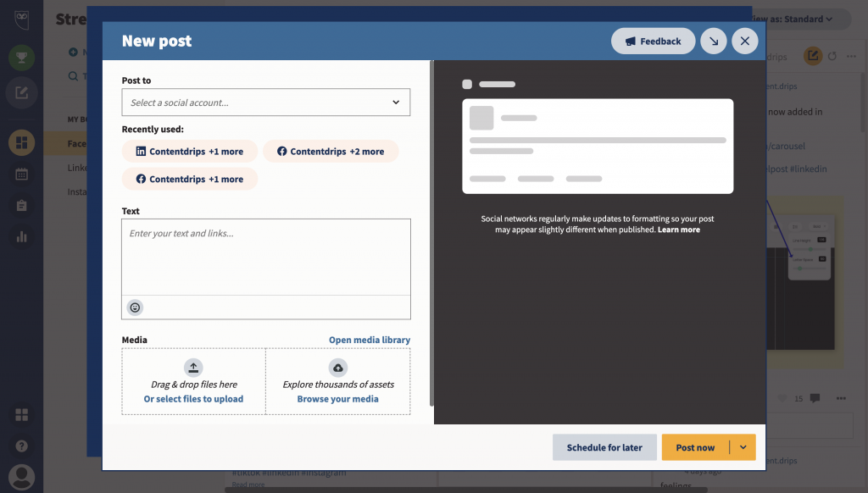Screen dimensions: 868x493
Task: Expand the Post now options arrow
Action: point(743,447)
